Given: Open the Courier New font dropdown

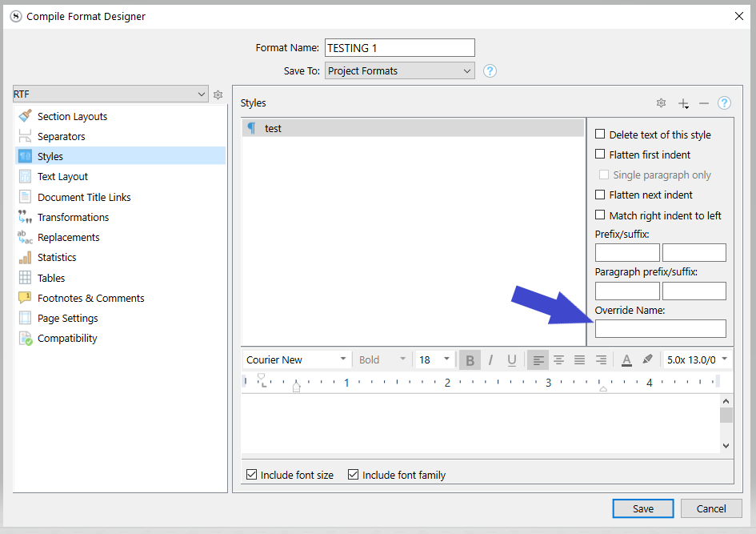Looking at the screenshot, I should (296, 360).
